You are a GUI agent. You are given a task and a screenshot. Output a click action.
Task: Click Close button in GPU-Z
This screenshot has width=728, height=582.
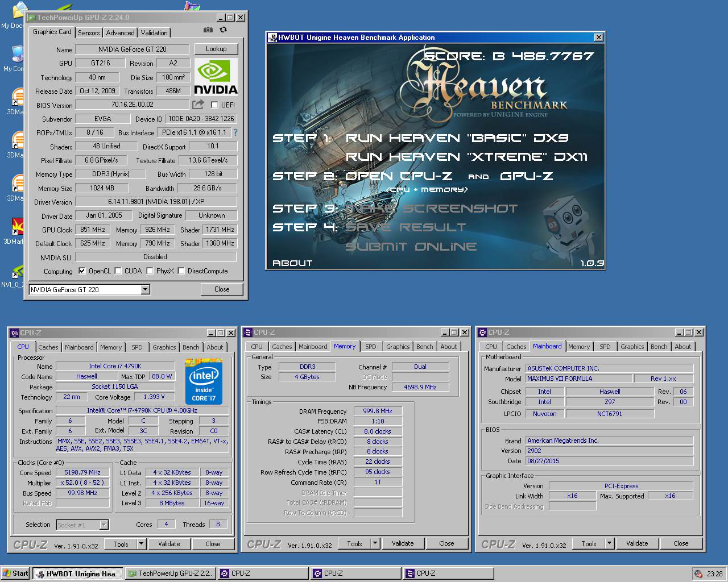pyautogui.click(x=222, y=289)
